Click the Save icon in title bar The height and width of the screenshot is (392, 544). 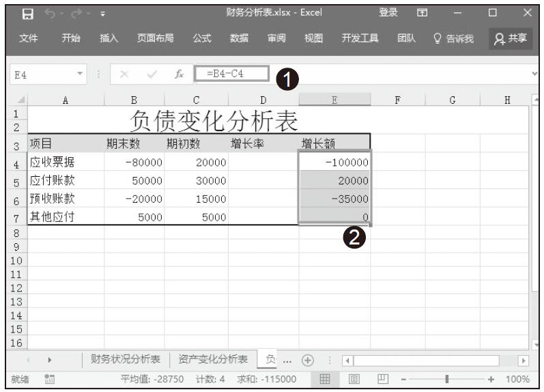coord(27,13)
